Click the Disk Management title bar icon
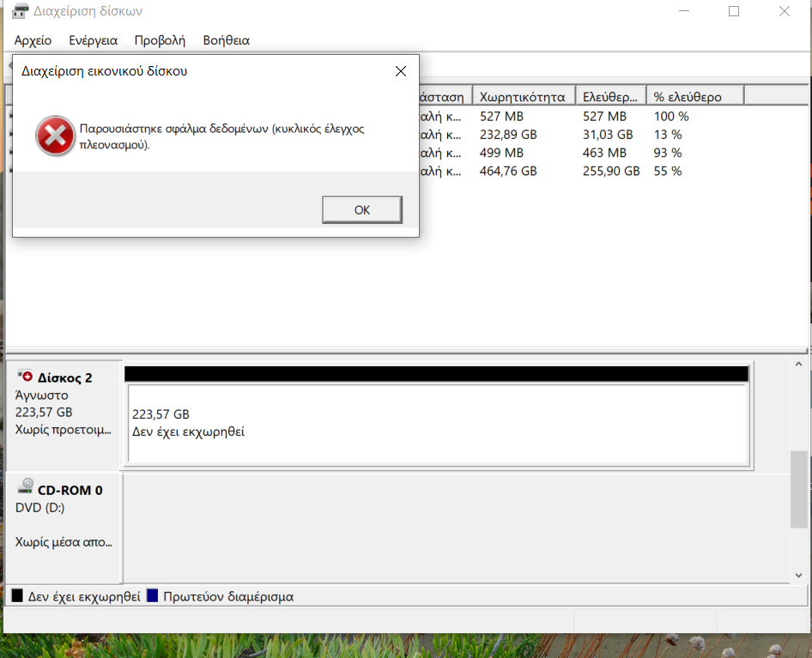This screenshot has width=812, height=658. tap(20, 11)
